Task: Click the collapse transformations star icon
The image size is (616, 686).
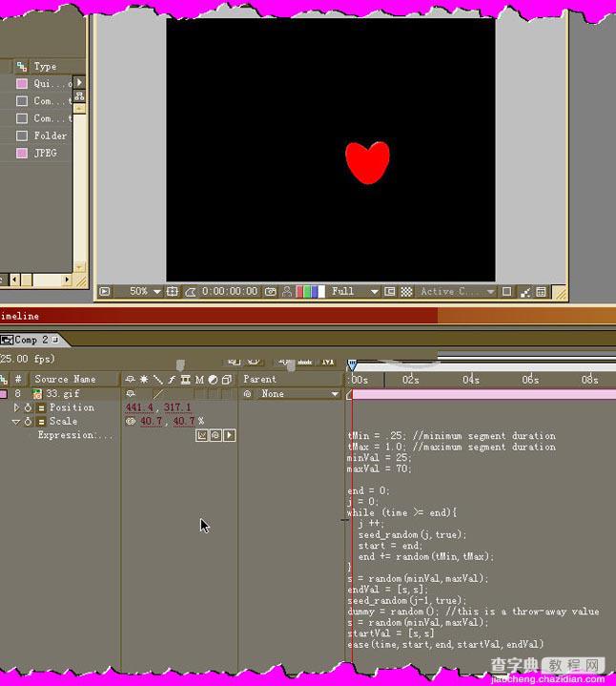Action: point(144,380)
